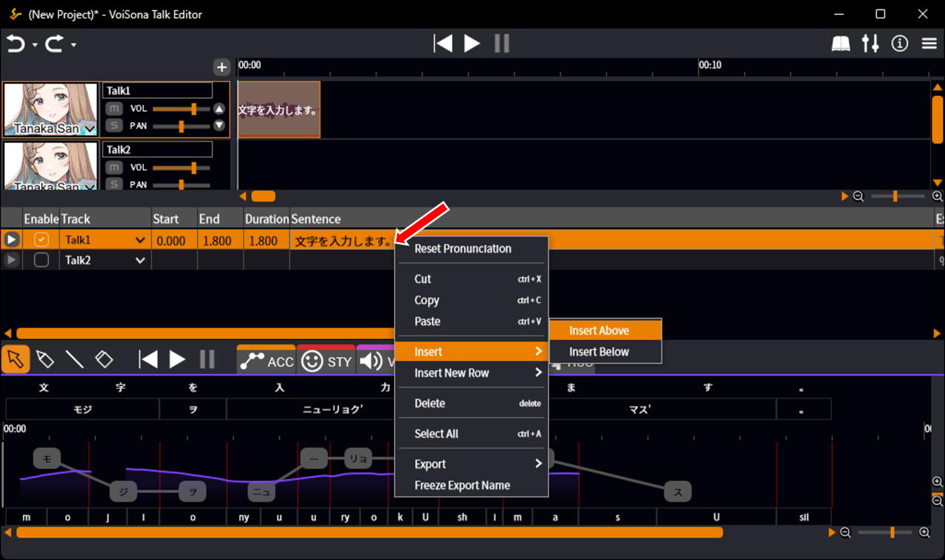Click the Undo arrow icon
The image size is (945, 560).
16,44
